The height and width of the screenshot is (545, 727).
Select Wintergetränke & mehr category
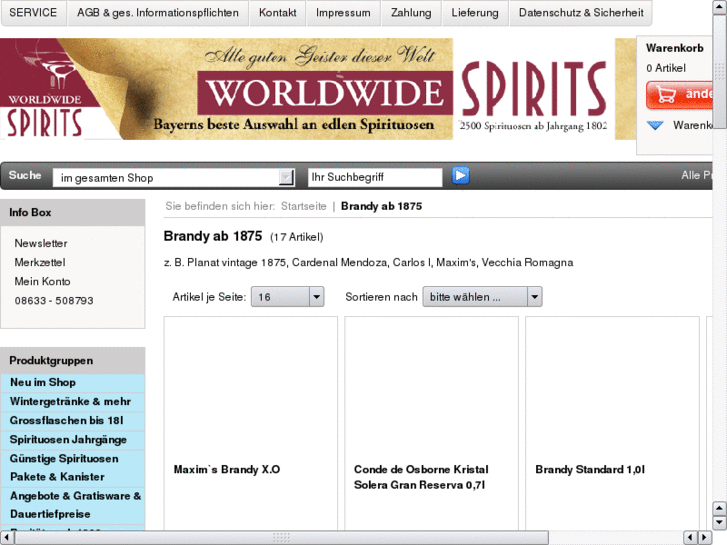(x=72, y=401)
